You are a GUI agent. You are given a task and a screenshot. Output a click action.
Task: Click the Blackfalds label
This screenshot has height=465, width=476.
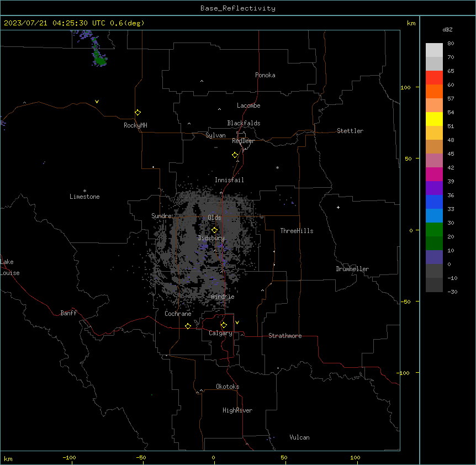click(244, 123)
